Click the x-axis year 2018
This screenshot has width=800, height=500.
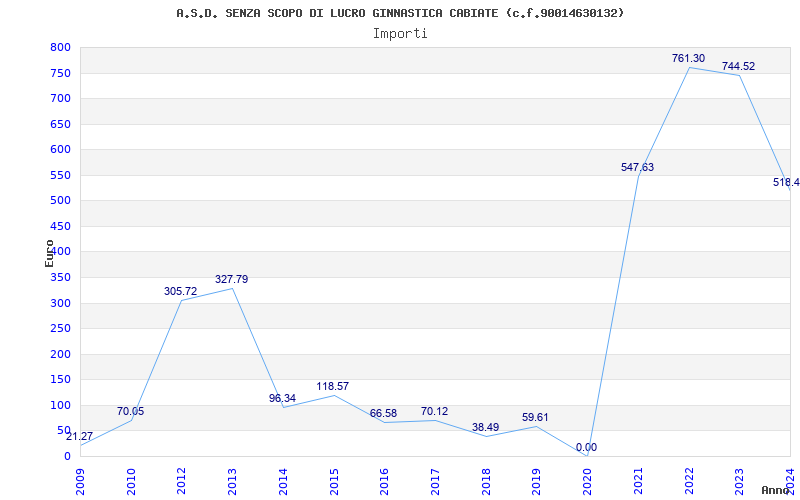486,482
